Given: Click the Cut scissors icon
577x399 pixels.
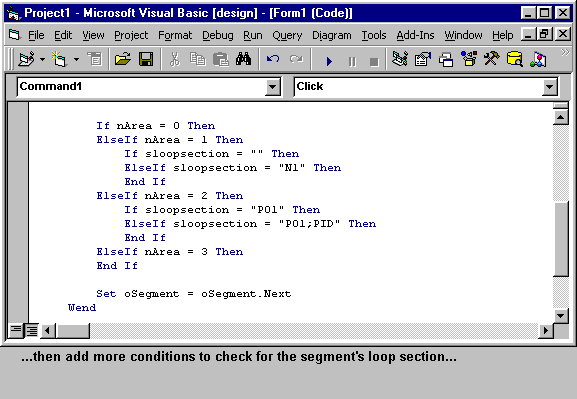Looking at the screenshot, I should (175, 59).
